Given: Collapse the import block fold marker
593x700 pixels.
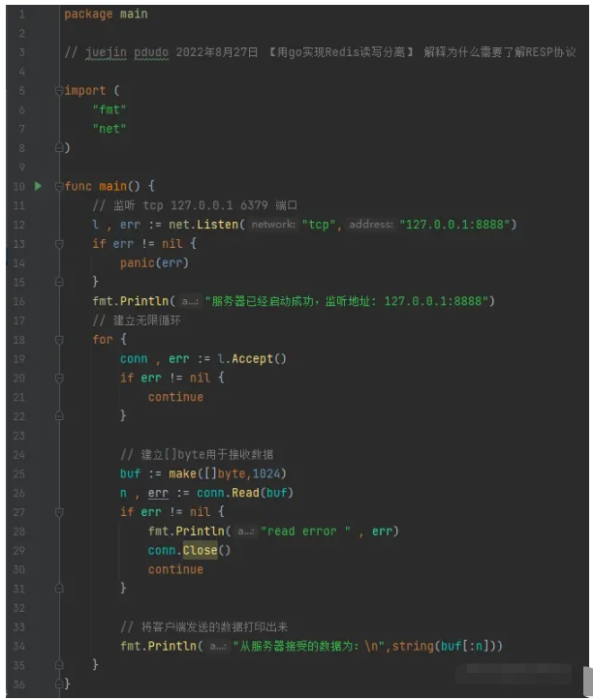Looking at the screenshot, I should (x=59, y=91).
